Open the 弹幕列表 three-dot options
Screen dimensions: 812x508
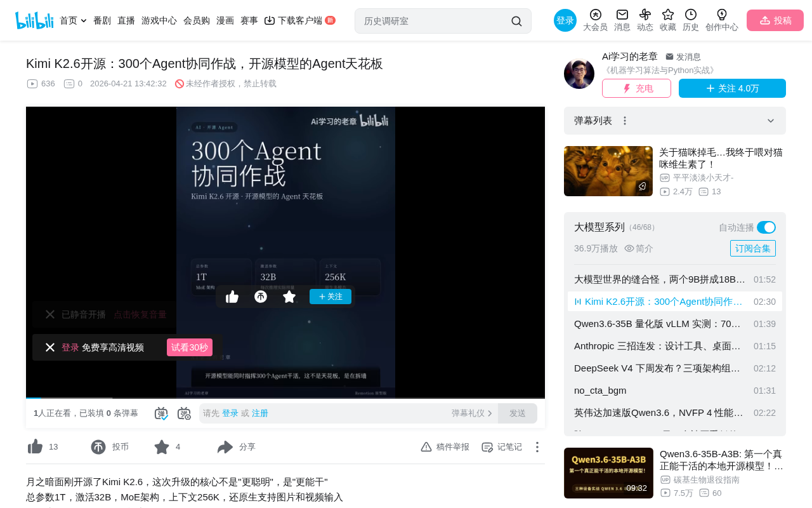click(625, 121)
